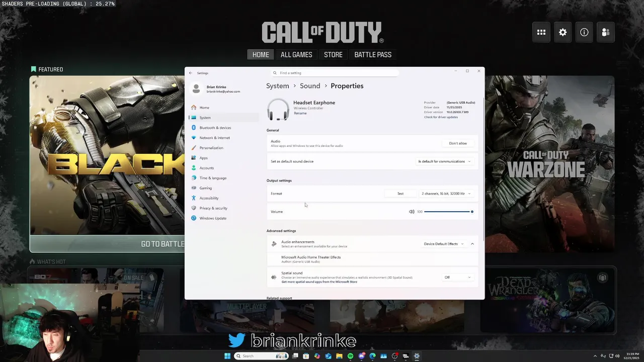Click the Find a setting search field

(335, 73)
